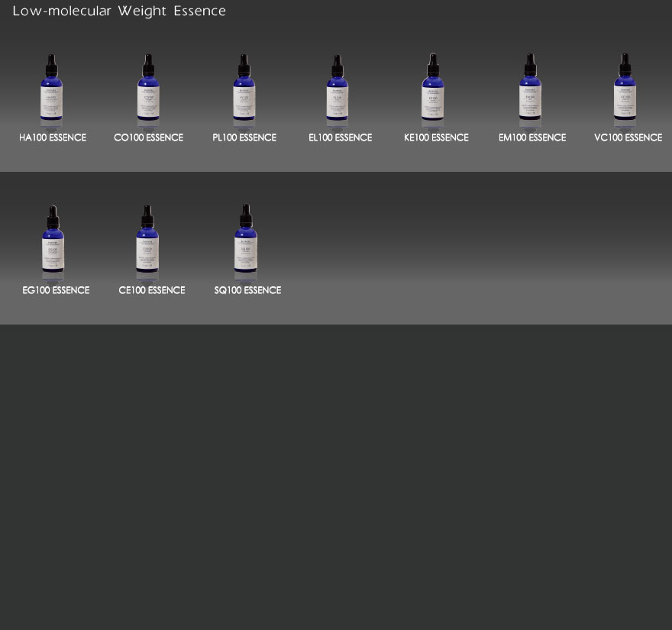
Task: Open the CO100 Essence bottle image
Action: point(148,89)
